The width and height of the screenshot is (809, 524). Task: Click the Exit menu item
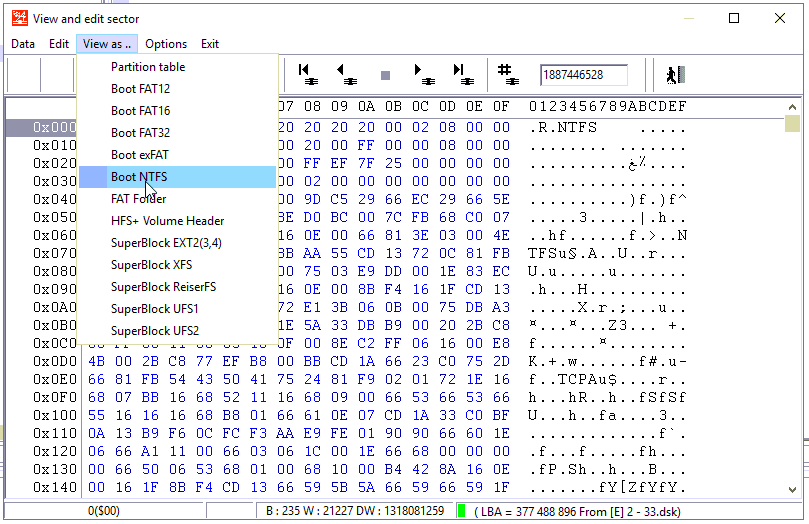point(210,44)
